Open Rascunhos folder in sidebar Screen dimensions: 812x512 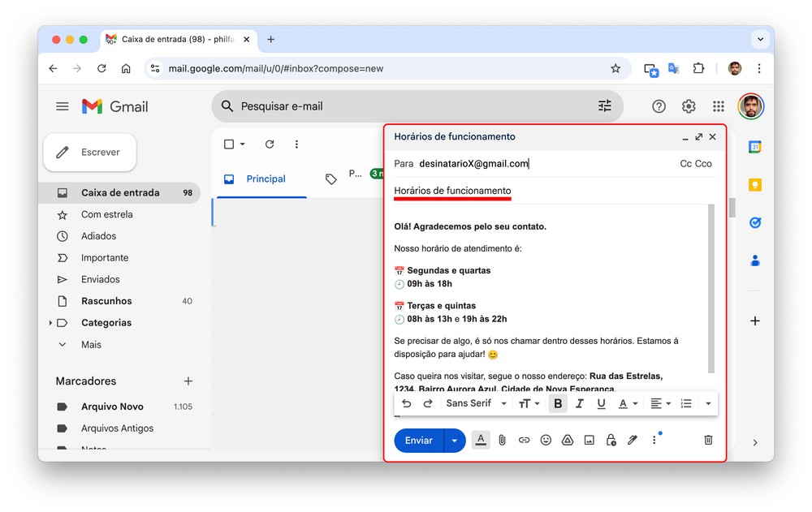tap(106, 301)
